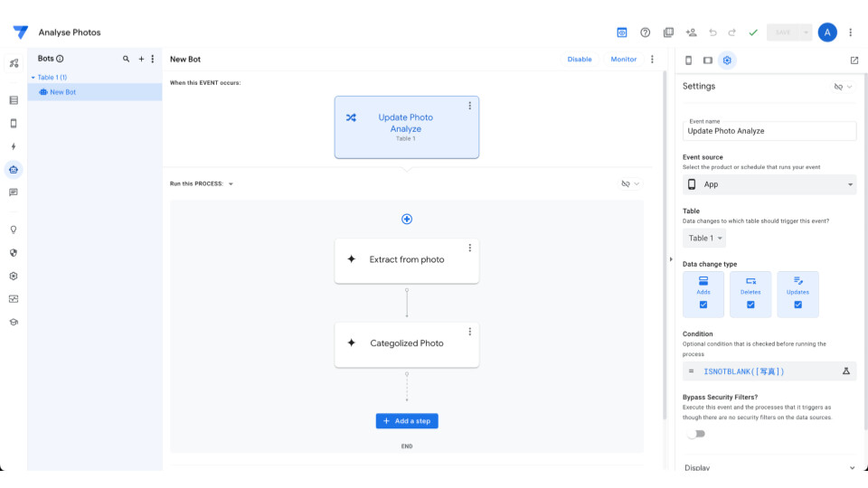The width and height of the screenshot is (868, 488).
Task: Uncheck the Deletes data change type
Action: click(x=750, y=305)
